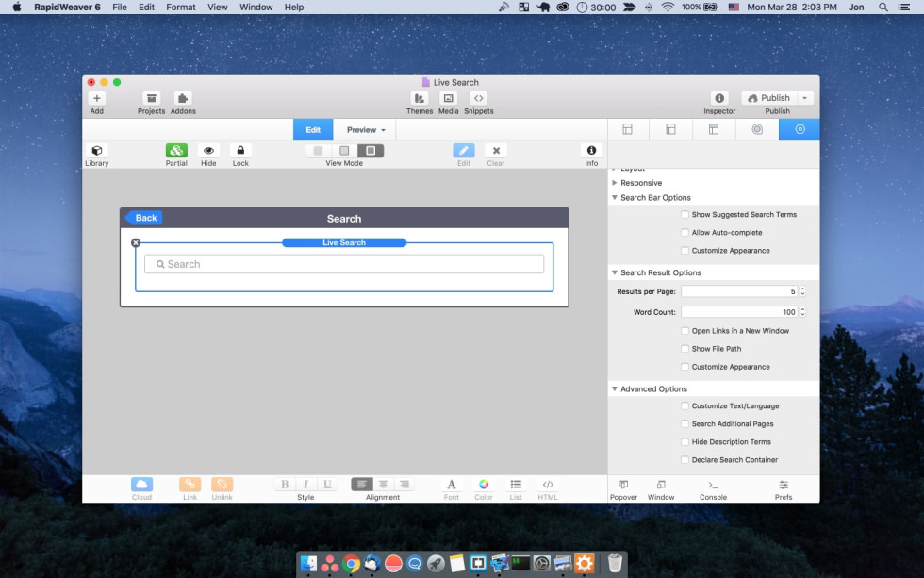The width and height of the screenshot is (924, 578).
Task: Select right text alignment
Action: (x=404, y=485)
